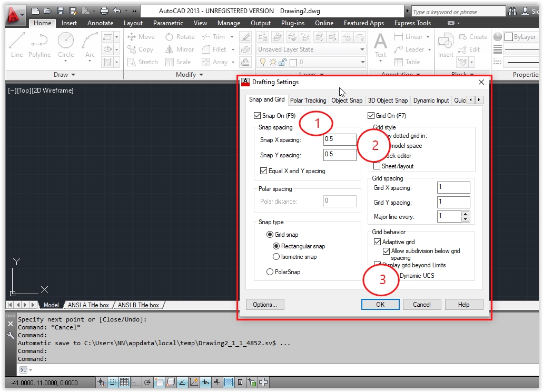Select the Isometric snap option
The height and width of the screenshot is (392, 543).
[x=276, y=257]
